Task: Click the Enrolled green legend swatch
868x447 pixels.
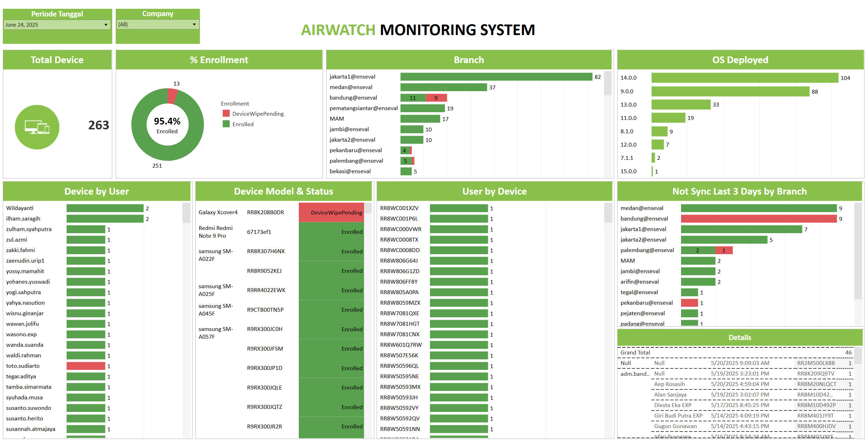Action: (x=226, y=124)
